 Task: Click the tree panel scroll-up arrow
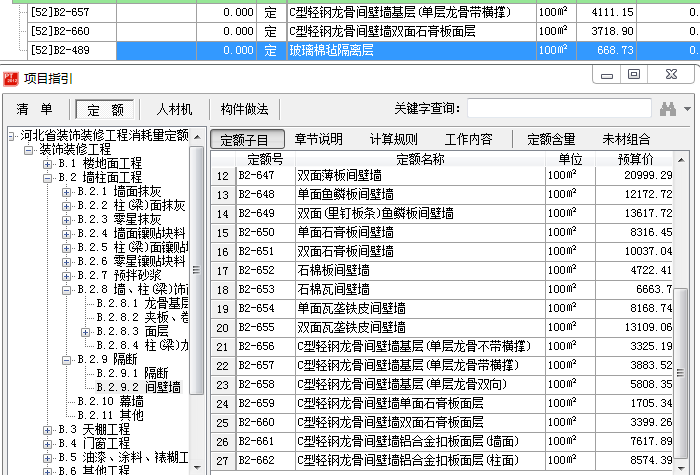[197, 137]
